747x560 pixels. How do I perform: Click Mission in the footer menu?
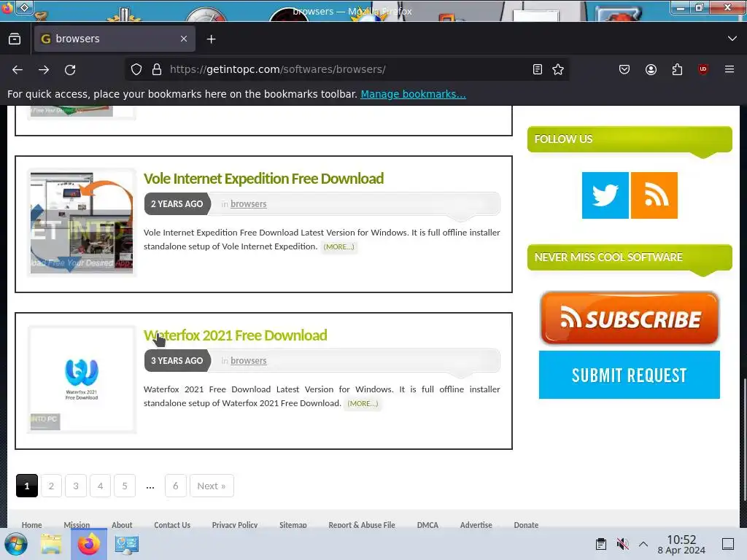click(77, 524)
